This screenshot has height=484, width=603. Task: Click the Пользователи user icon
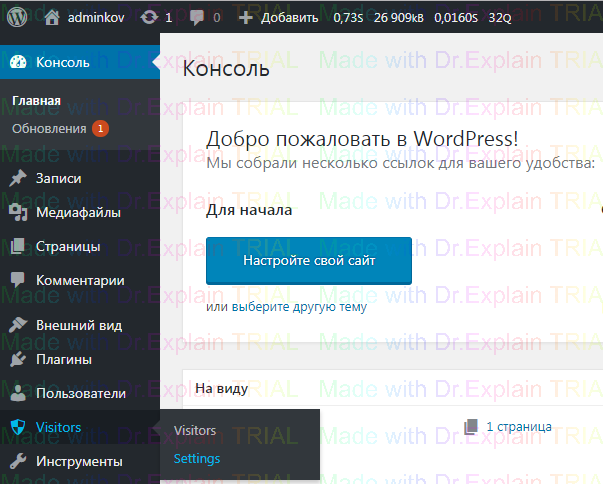tap(18, 393)
